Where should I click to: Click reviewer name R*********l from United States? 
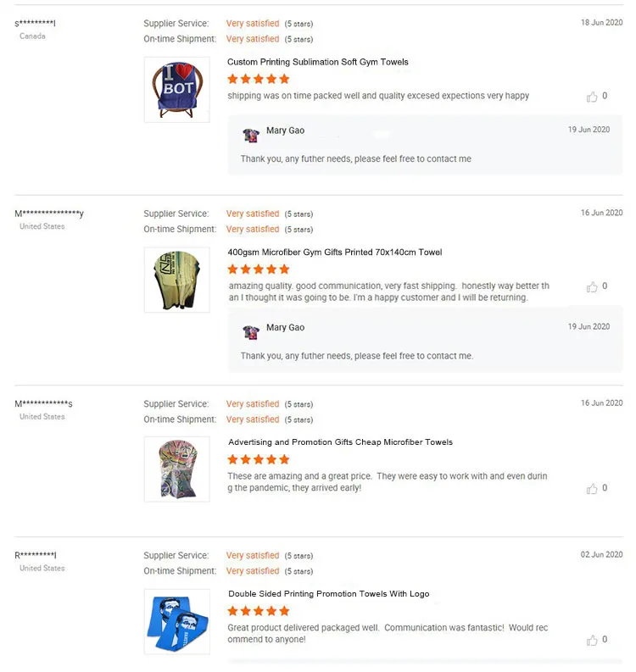(x=36, y=555)
